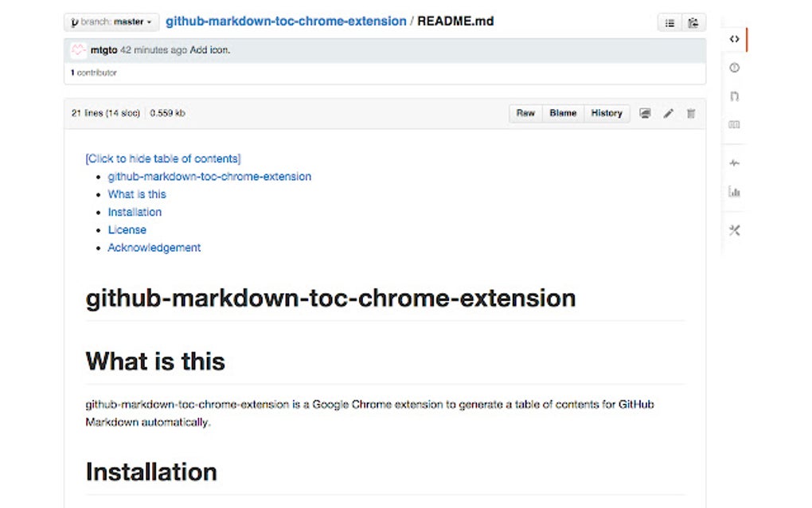Open the Wiki book icon

pos(734,124)
